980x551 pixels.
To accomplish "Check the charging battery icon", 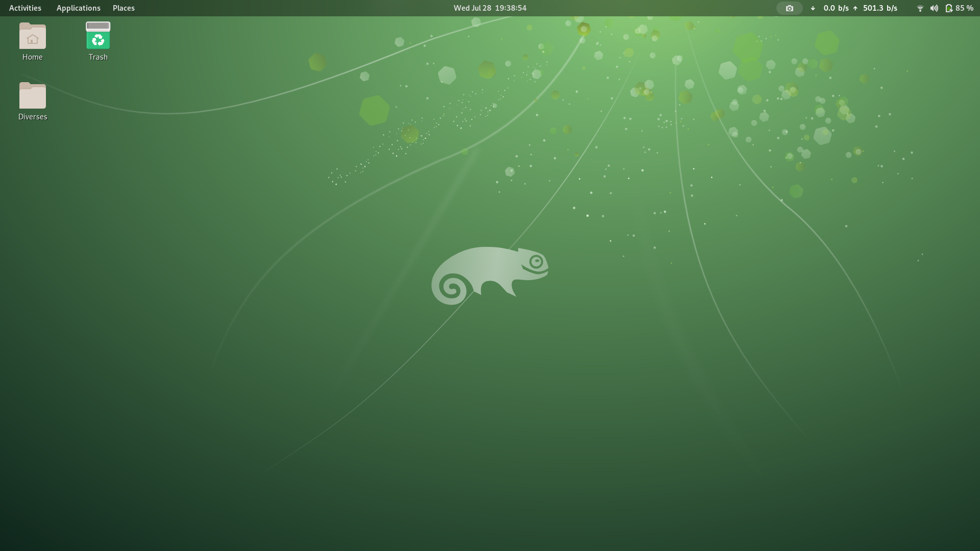I will click(948, 8).
